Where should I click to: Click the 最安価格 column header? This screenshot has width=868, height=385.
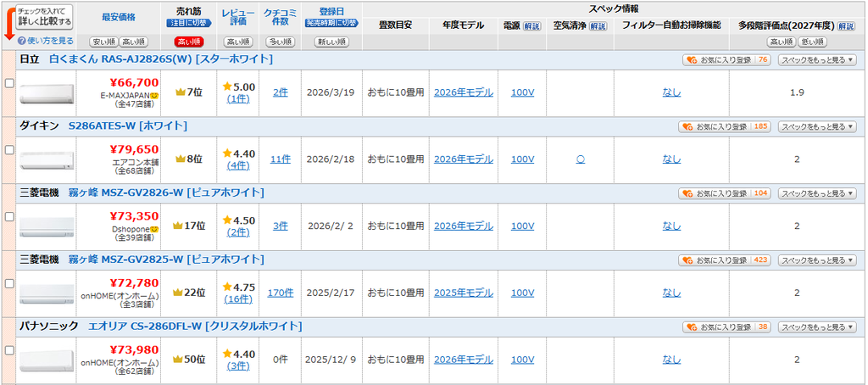point(119,17)
